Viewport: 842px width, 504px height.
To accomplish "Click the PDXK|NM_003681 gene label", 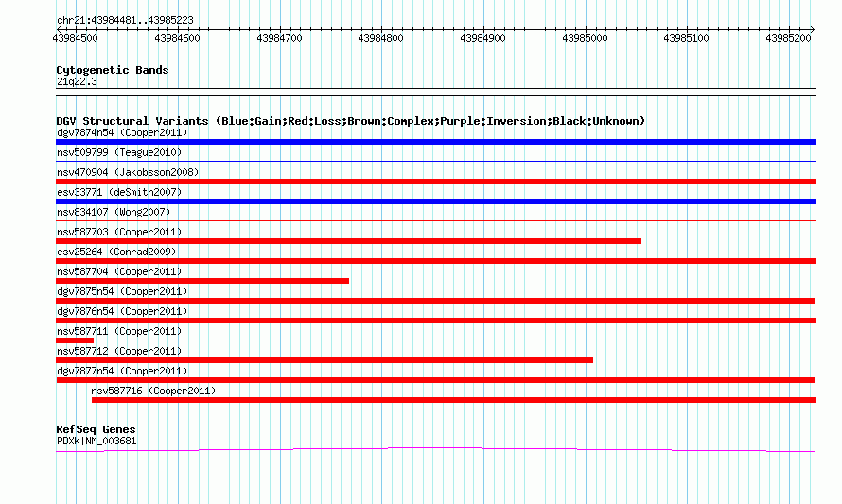I will point(96,442).
